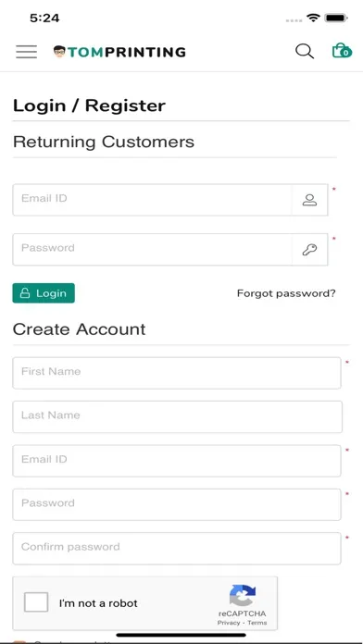Open the shopping bag cart icon
The height and width of the screenshot is (644, 363).
[342, 51]
